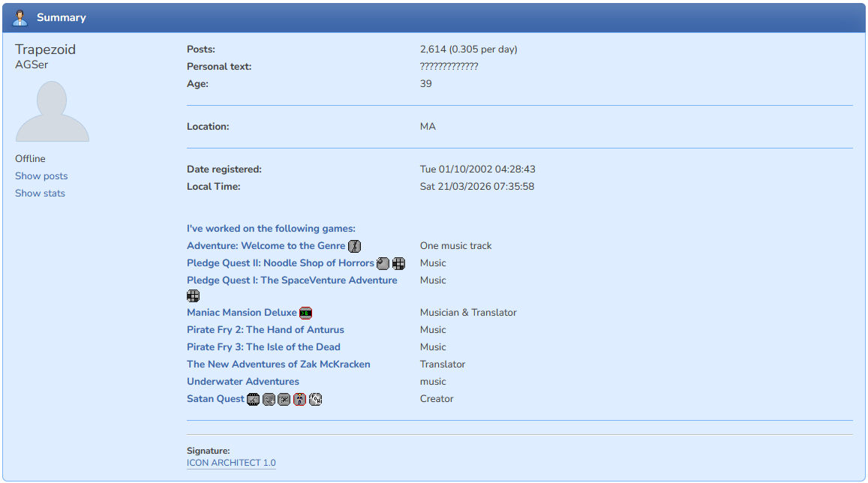Click the gray plus-sign icon beside Satan Quest
868x483 pixels.
(x=269, y=400)
